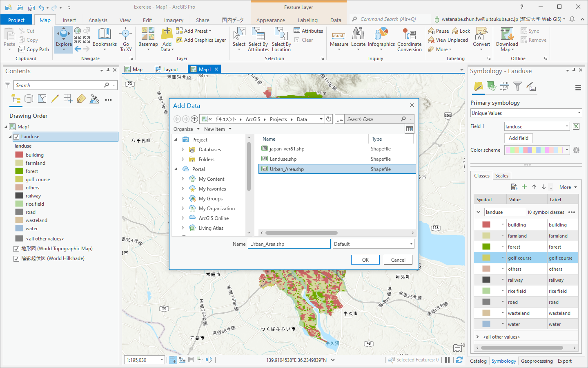Switch to the Layout view tab
Image resolution: width=588 pixels, height=368 pixels.
[167, 70]
